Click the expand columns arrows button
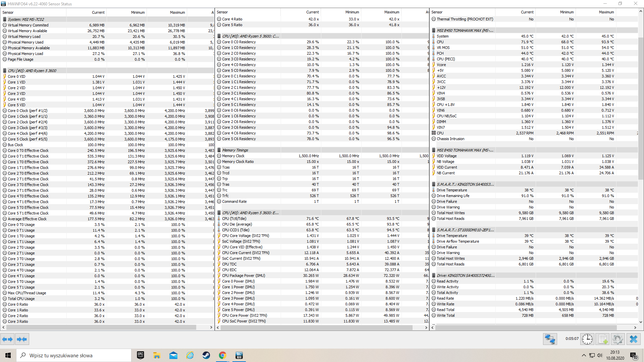This screenshot has width=644, height=362. click(7, 339)
